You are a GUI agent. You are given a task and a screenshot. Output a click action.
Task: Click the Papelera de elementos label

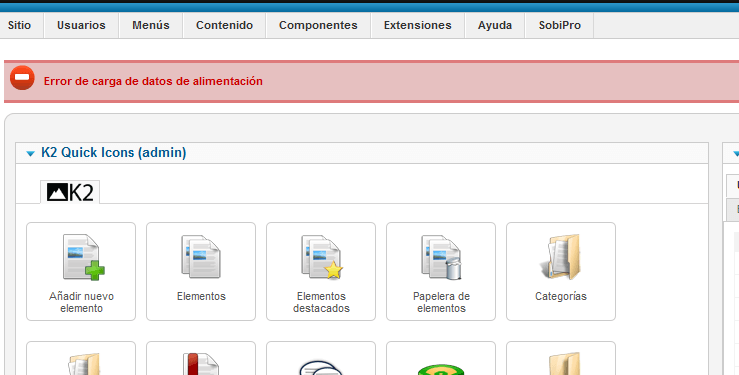click(x=441, y=302)
